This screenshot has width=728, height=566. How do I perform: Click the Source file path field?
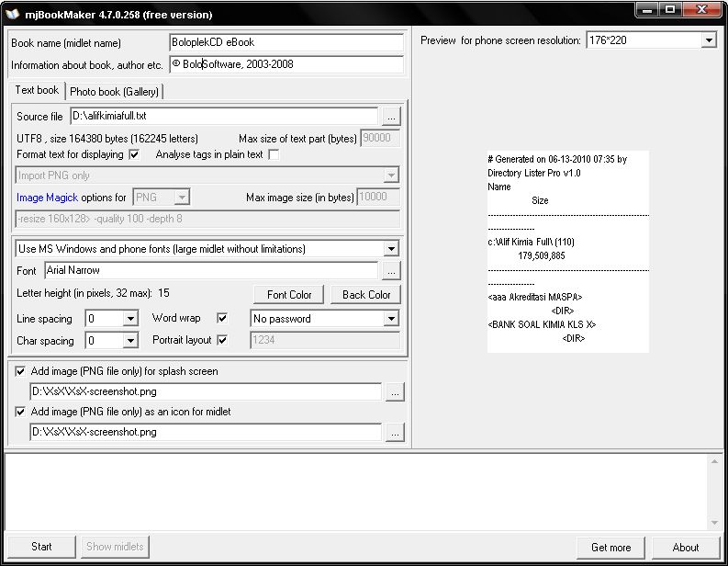(x=224, y=116)
